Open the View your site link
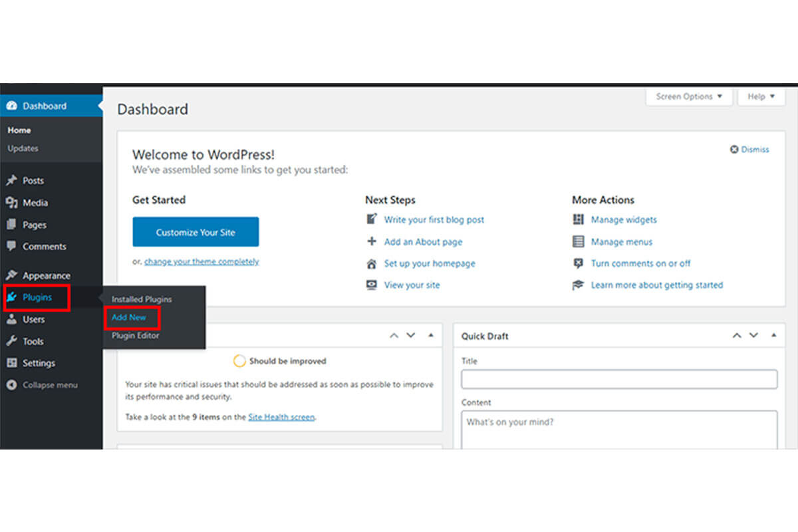 pyautogui.click(x=412, y=285)
